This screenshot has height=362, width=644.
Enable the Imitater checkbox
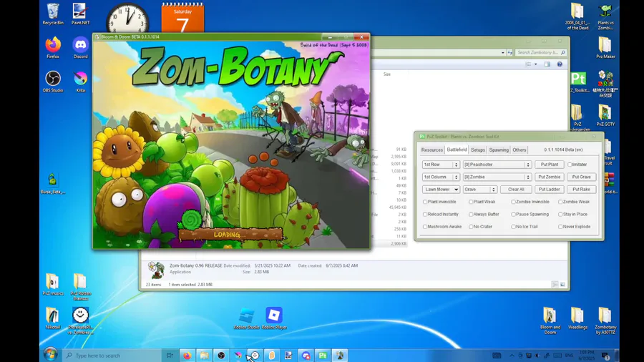(x=570, y=165)
